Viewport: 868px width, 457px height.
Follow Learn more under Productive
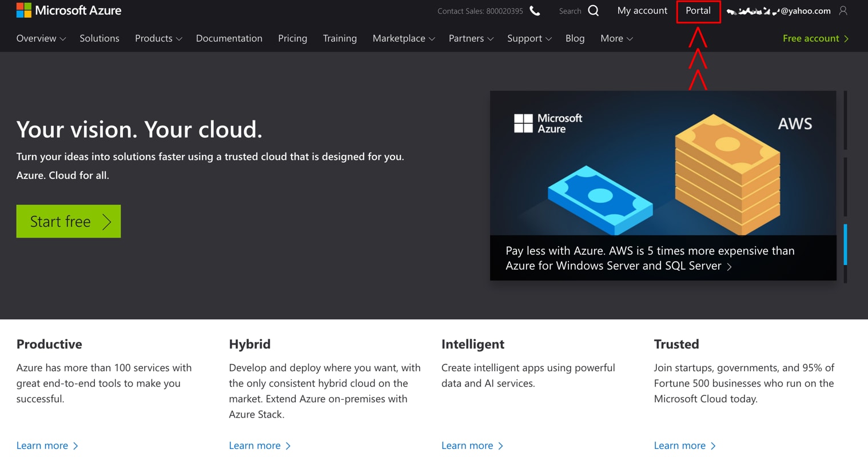point(42,445)
